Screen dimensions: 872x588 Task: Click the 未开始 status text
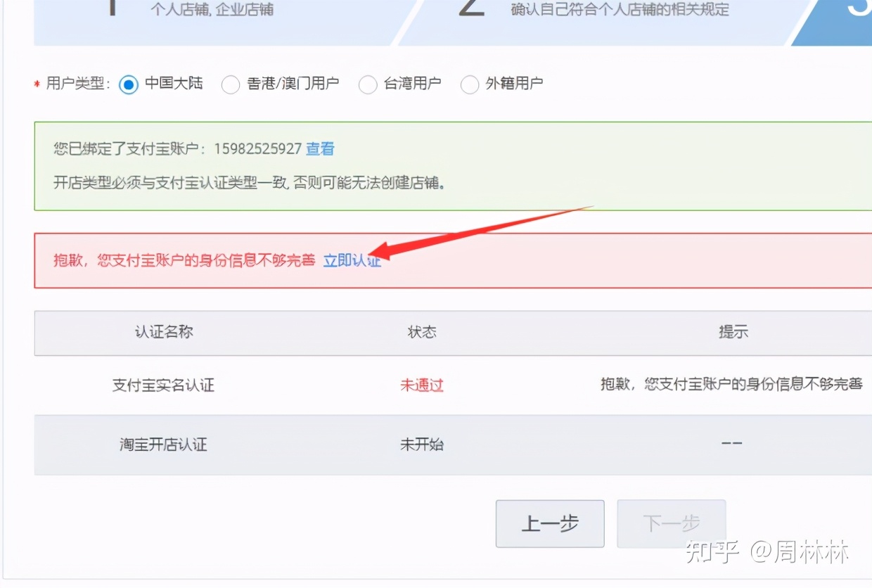coord(421,444)
